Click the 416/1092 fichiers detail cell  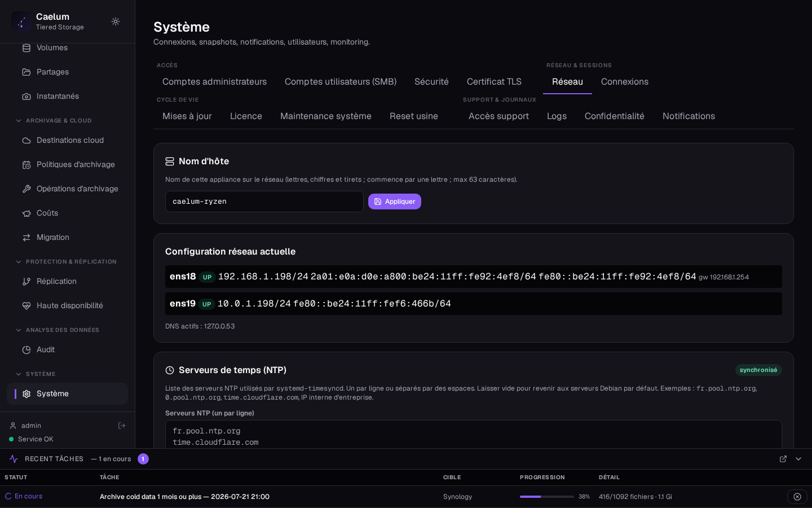click(635, 497)
